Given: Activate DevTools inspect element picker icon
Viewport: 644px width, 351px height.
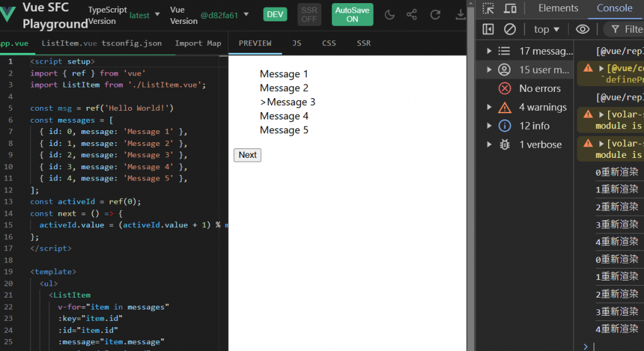Looking at the screenshot, I should pos(488,8).
